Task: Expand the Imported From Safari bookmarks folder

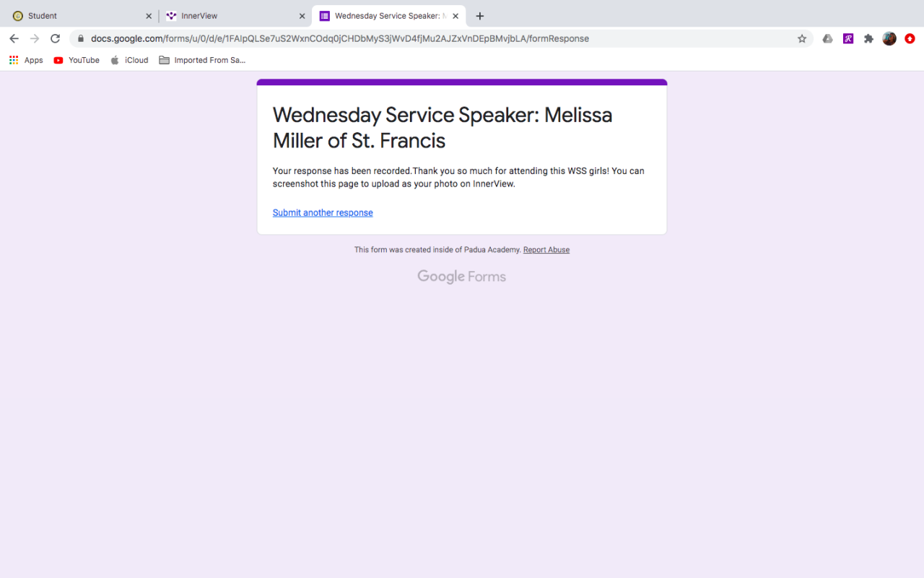Action: 202,61
